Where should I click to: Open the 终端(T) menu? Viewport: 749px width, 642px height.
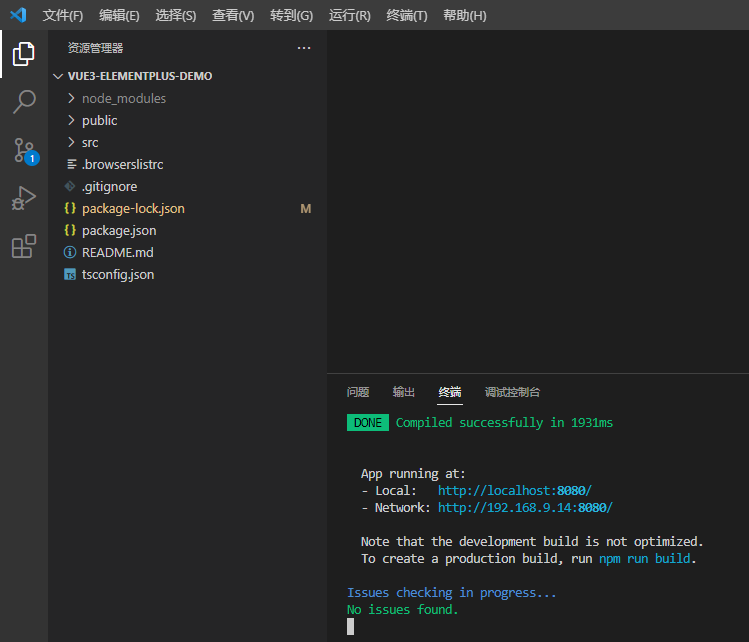coord(407,15)
